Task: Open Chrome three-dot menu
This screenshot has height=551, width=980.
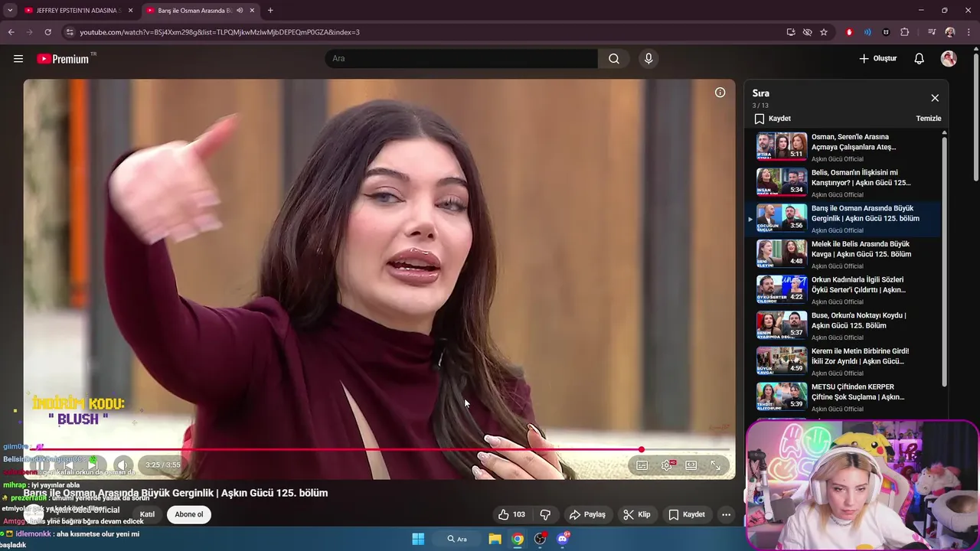Action: [969, 32]
